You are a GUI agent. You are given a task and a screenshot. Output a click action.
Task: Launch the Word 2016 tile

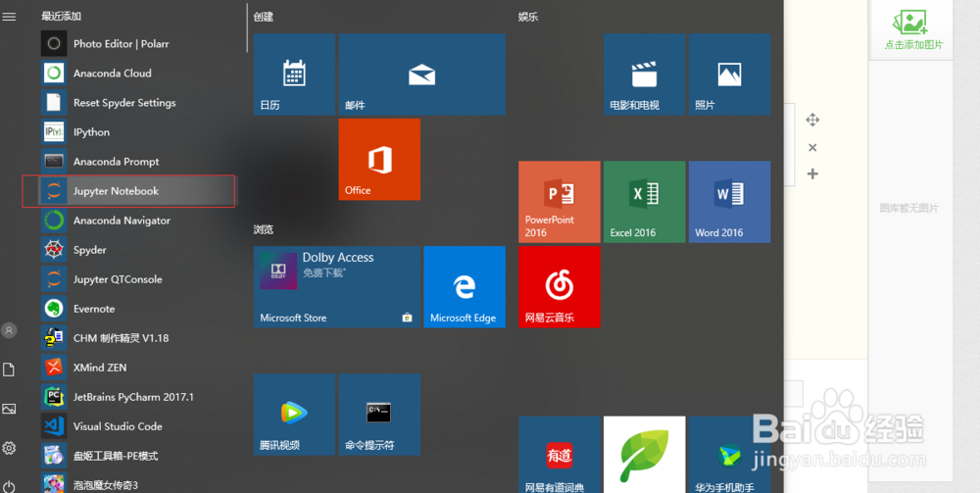point(729,202)
